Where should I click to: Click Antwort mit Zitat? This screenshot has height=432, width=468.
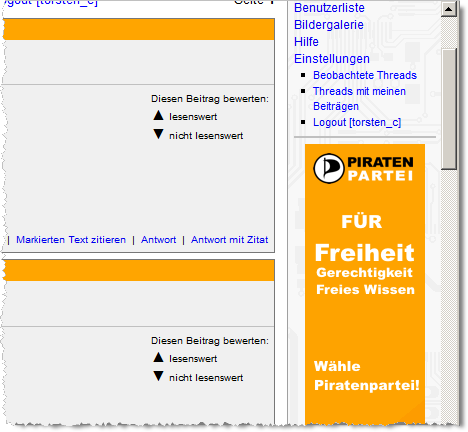click(229, 240)
